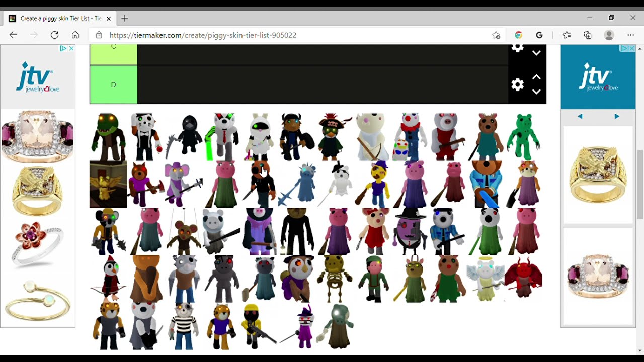644x362 pixels.
Task: Click previous arrow in right jtv ad
Action: pyautogui.click(x=580, y=116)
